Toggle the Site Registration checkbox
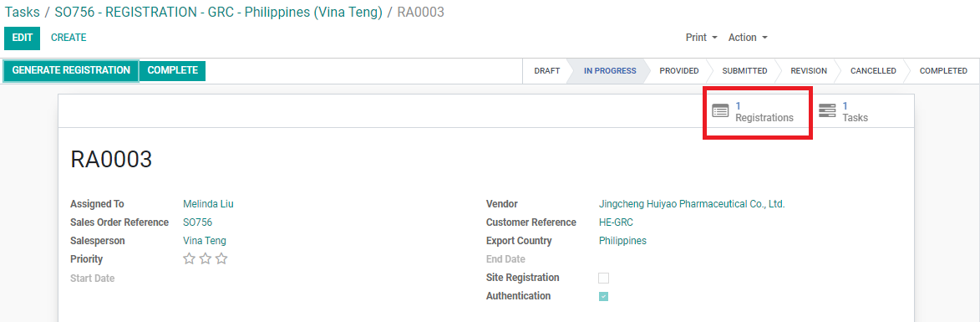The width and height of the screenshot is (980, 322). click(x=603, y=278)
